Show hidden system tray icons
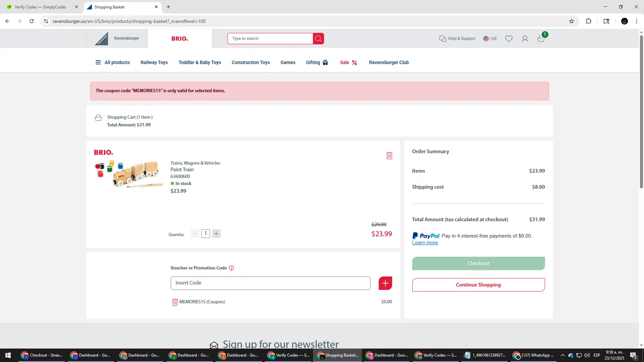 (562, 355)
